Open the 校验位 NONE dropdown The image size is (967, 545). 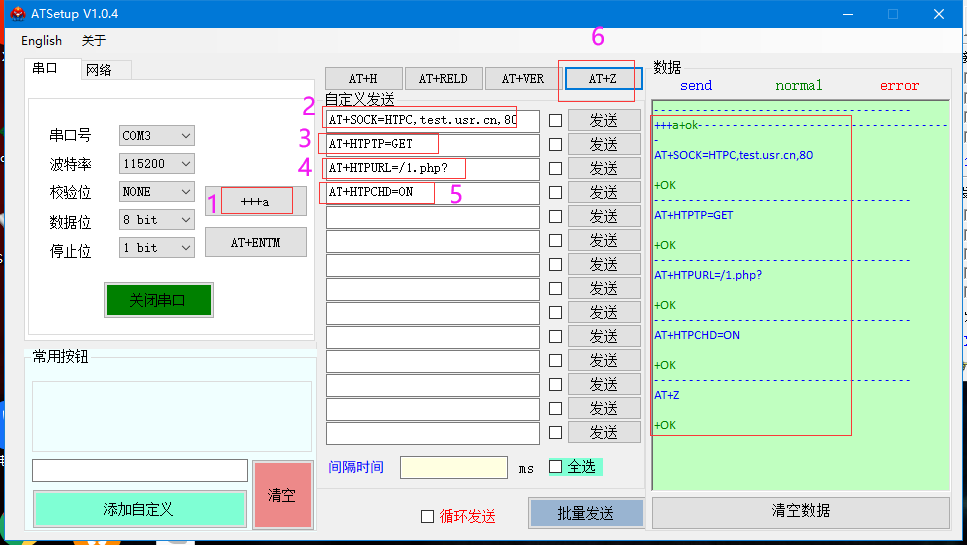tap(157, 191)
